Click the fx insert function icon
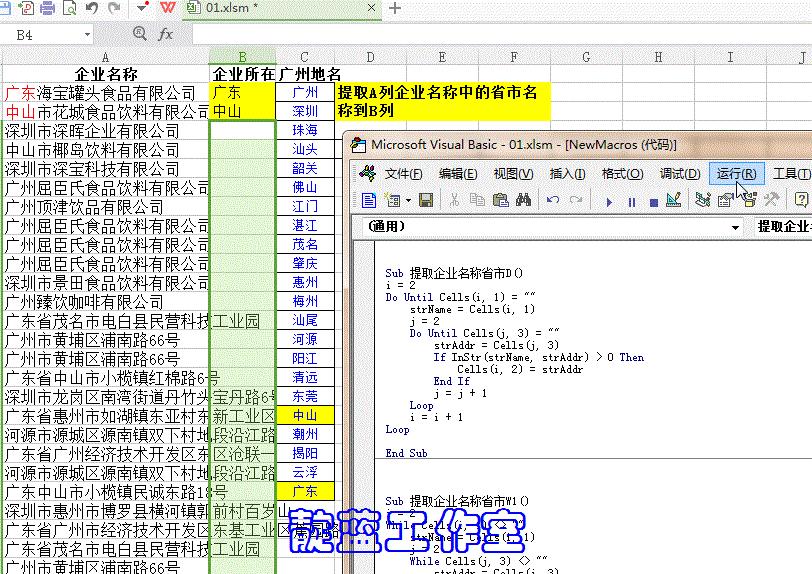The image size is (812, 574). (165, 34)
